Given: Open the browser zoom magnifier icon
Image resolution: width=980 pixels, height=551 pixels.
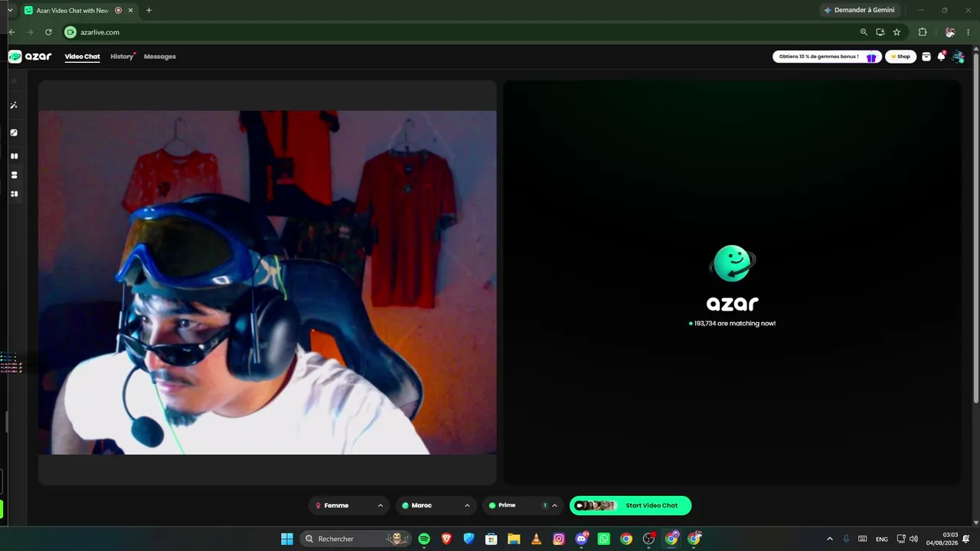Looking at the screenshot, I should coord(864,32).
